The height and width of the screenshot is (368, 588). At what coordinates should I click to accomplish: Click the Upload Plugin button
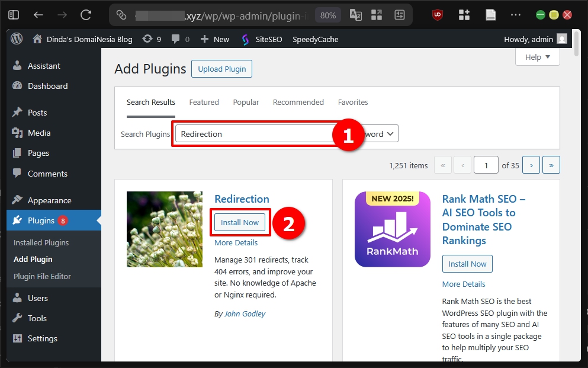221,68
